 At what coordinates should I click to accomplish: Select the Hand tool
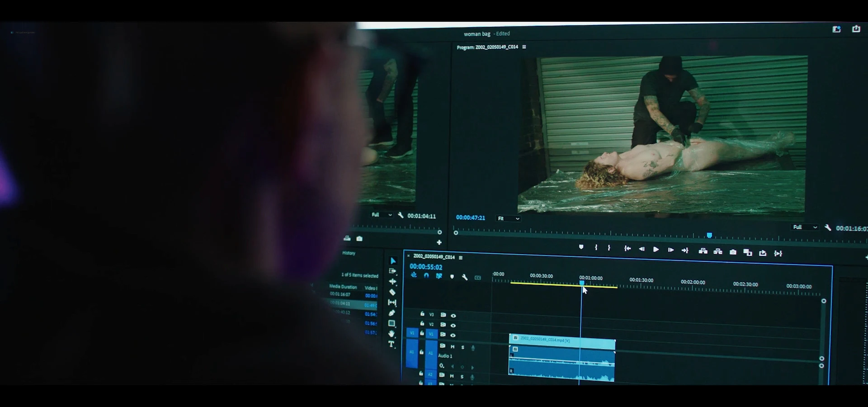coord(392,334)
